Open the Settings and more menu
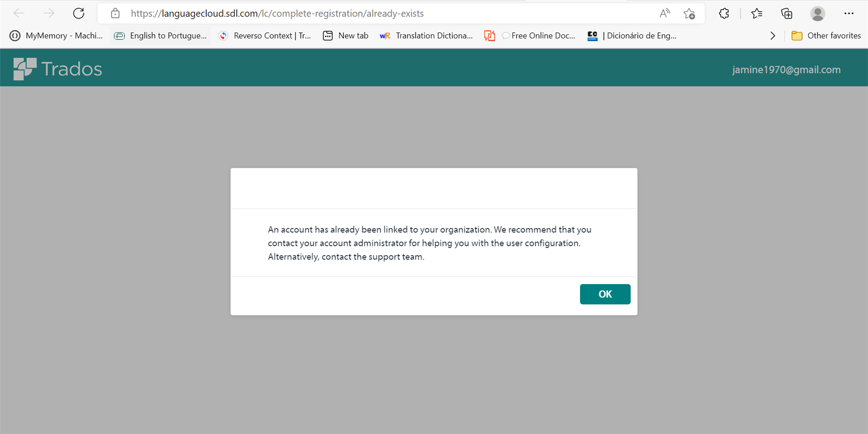 (x=849, y=13)
